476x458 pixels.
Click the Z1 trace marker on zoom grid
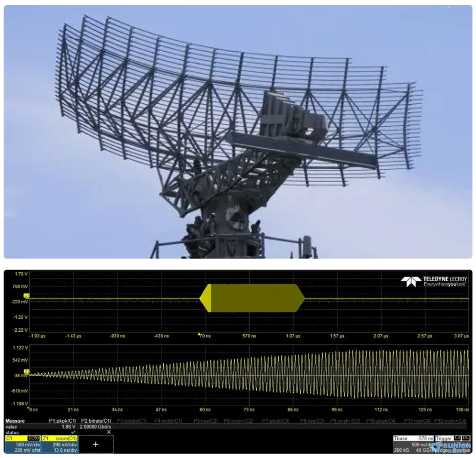pyautogui.click(x=26, y=372)
